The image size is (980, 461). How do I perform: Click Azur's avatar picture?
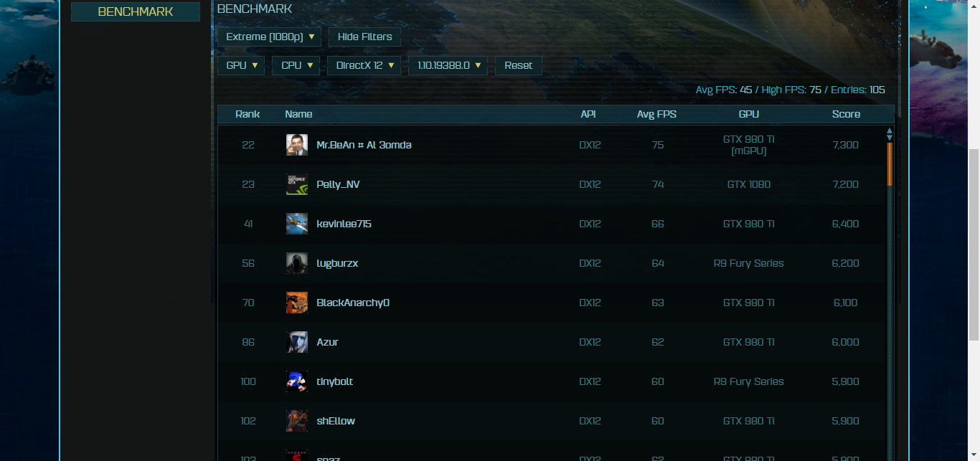pyautogui.click(x=297, y=342)
